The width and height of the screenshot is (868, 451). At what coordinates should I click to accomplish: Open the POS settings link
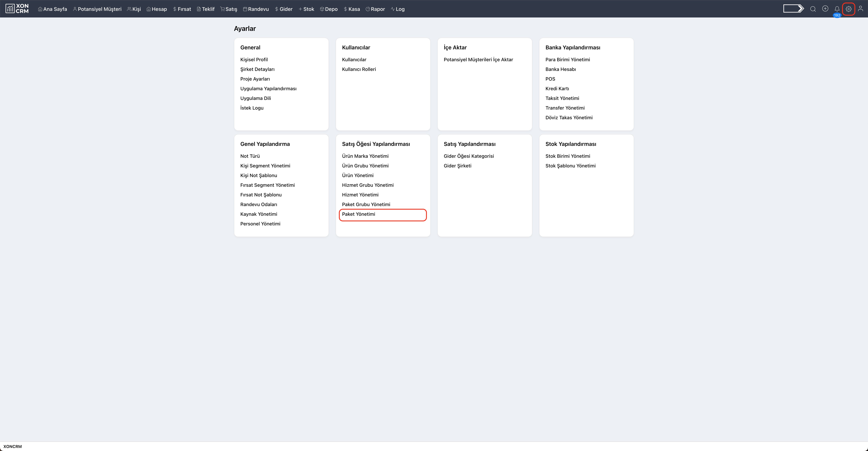point(550,79)
